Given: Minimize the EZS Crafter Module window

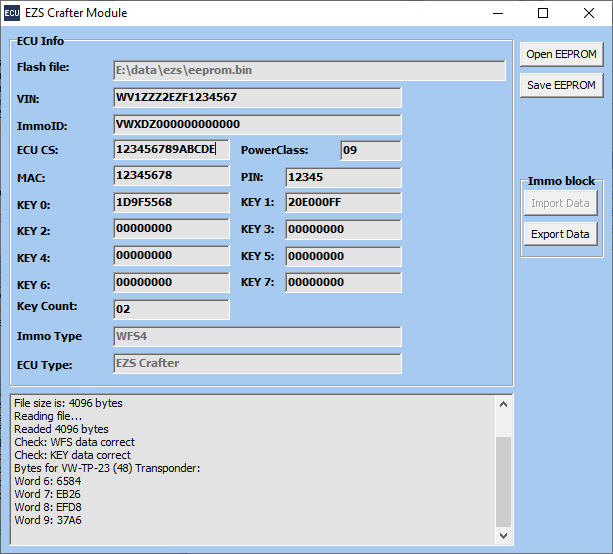Looking at the screenshot, I should click(497, 13).
